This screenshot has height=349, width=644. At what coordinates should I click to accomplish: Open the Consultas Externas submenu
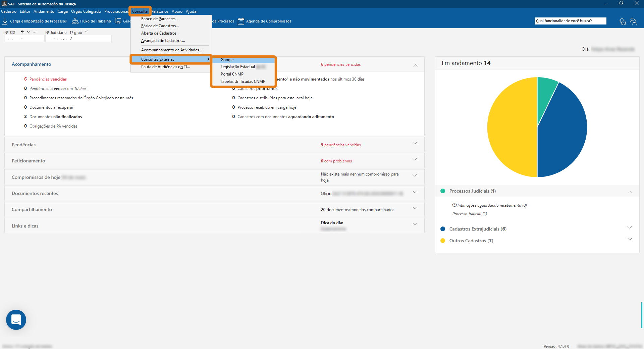(x=171, y=59)
